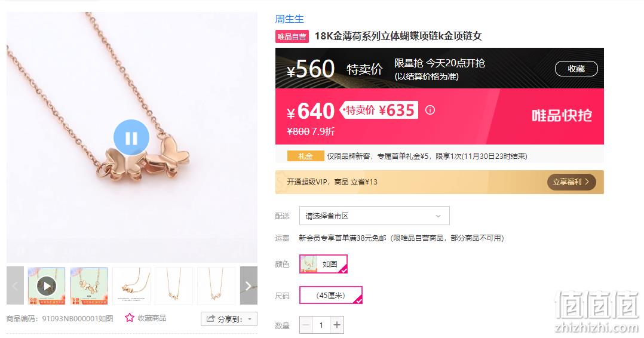Screen dimensions: 644x338
Task: Click the 唯品快抢 promotion banner
Action: 562,116
